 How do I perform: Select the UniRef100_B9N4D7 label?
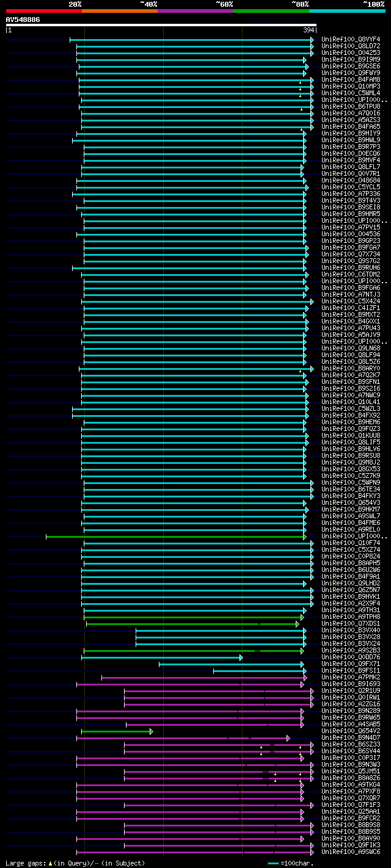tap(351, 737)
